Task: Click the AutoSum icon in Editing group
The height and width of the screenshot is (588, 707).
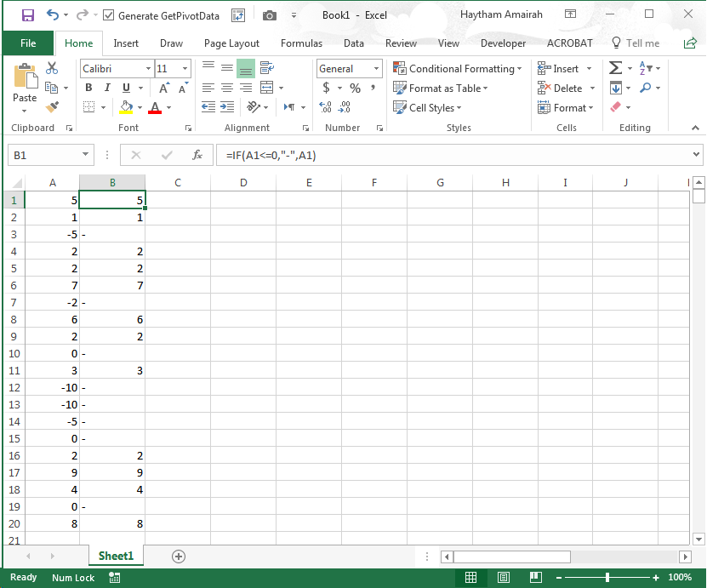Action: (615, 68)
